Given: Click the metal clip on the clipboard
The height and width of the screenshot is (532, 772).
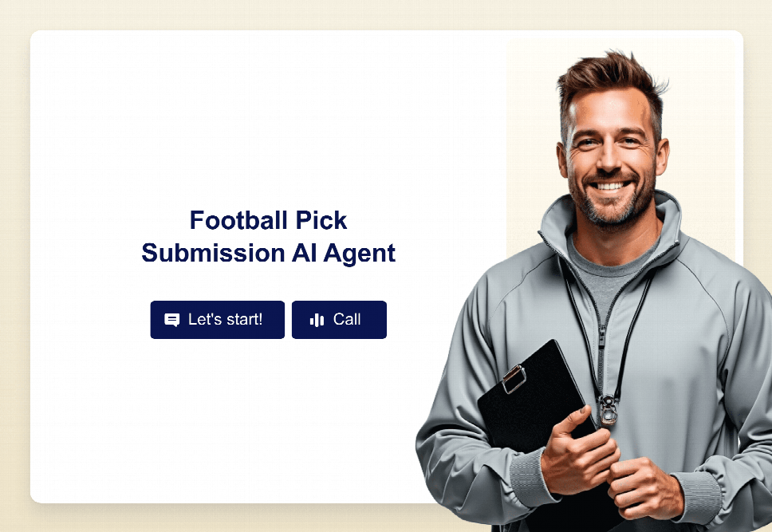Looking at the screenshot, I should (x=514, y=379).
